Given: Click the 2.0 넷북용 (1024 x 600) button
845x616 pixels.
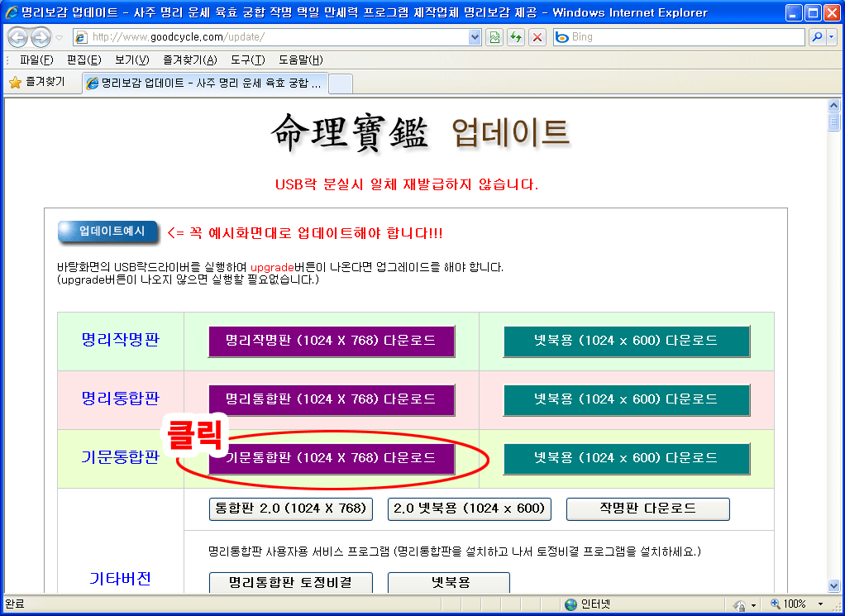Looking at the screenshot, I should point(470,509).
